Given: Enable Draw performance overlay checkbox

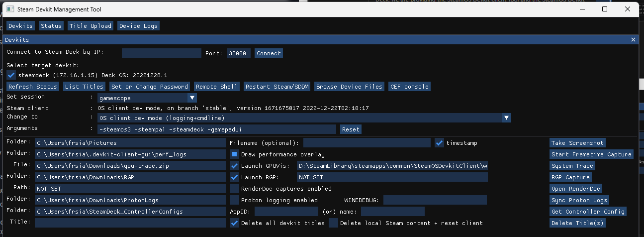Looking at the screenshot, I should tap(234, 154).
